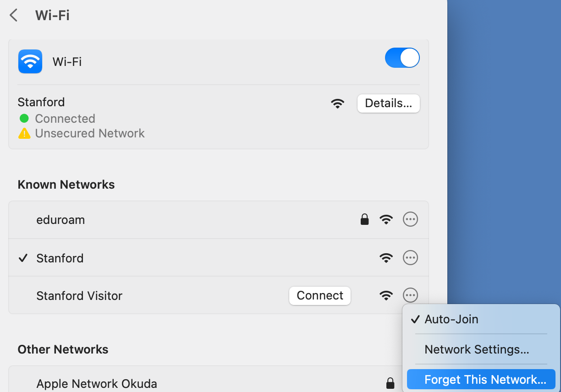Screen dimensions: 561x392
Task: Open Details for the Stanford connection
Action: tap(388, 103)
